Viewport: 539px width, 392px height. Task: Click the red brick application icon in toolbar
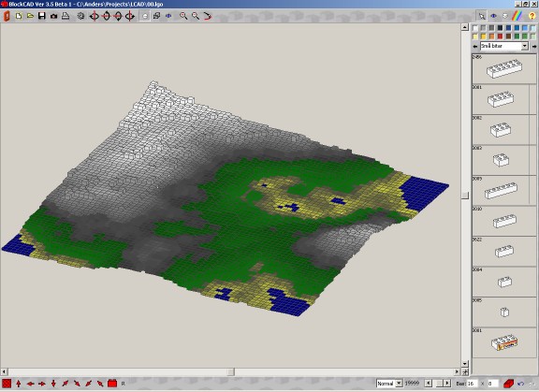7,16
